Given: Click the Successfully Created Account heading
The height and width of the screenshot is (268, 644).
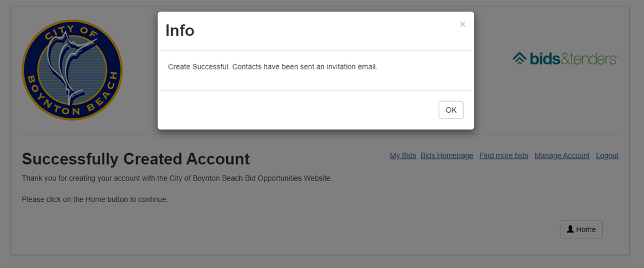Looking at the screenshot, I should pos(136,159).
